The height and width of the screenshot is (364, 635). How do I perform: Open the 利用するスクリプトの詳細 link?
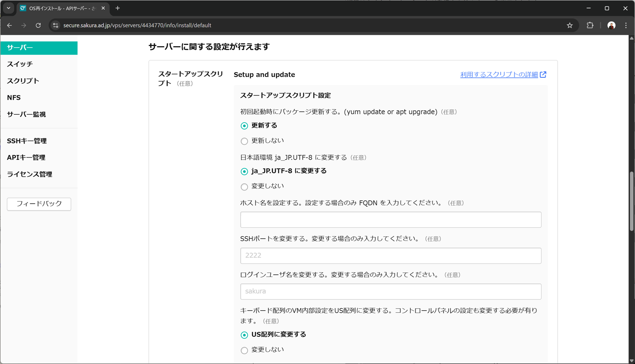[x=499, y=75]
